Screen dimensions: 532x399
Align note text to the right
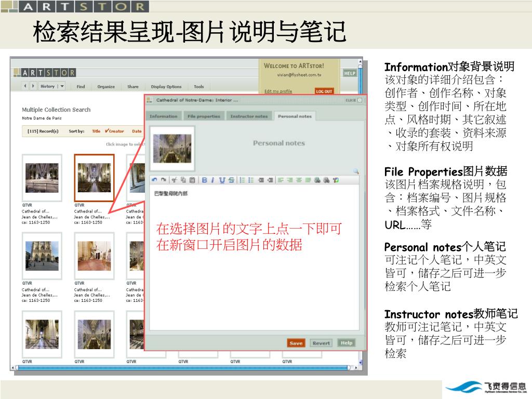[x=290, y=180]
